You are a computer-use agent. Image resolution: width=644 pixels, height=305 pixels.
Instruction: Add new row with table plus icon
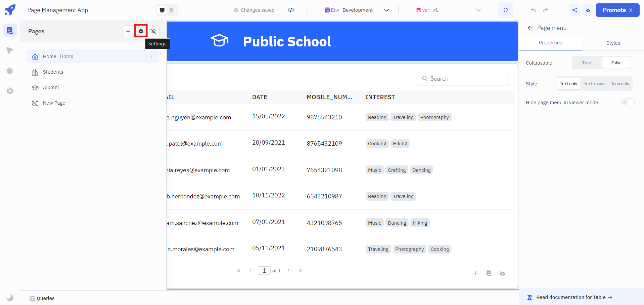[475, 273]
